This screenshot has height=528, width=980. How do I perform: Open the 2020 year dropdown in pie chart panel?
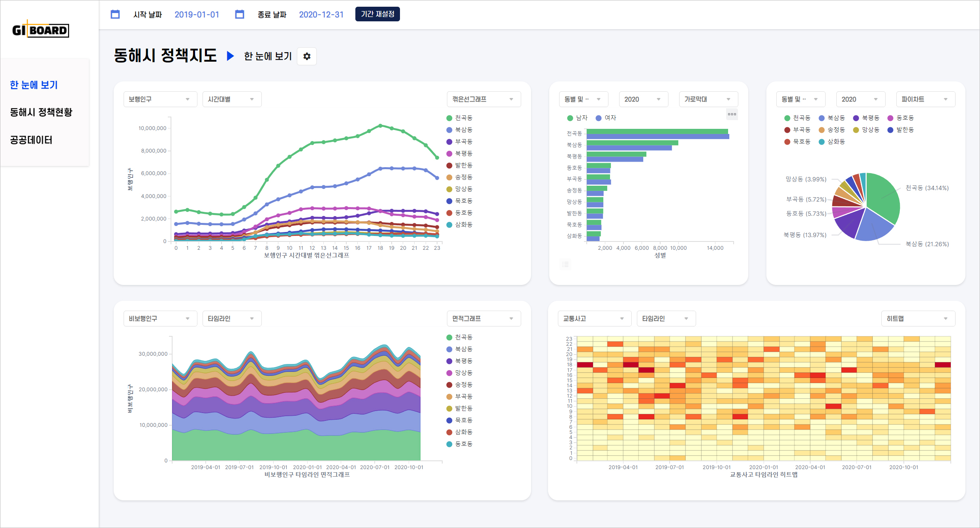pos(861,99)
